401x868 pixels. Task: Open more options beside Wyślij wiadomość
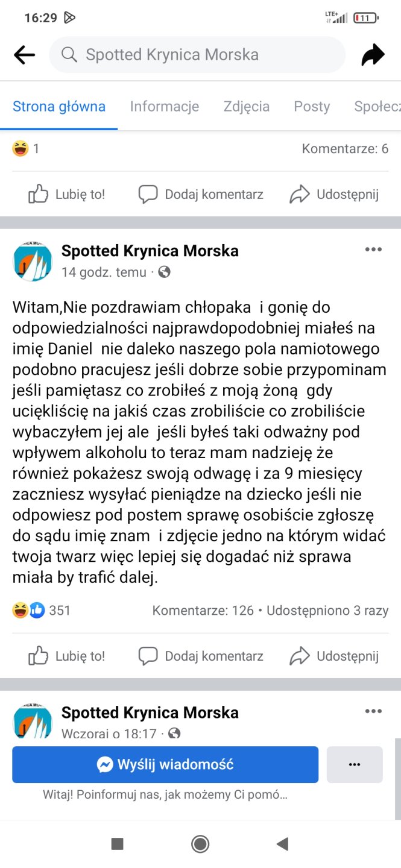pos(355,764)
